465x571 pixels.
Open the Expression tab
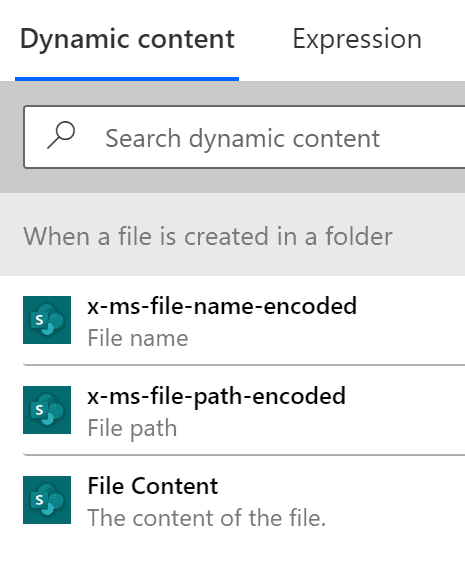coord(357,39)
